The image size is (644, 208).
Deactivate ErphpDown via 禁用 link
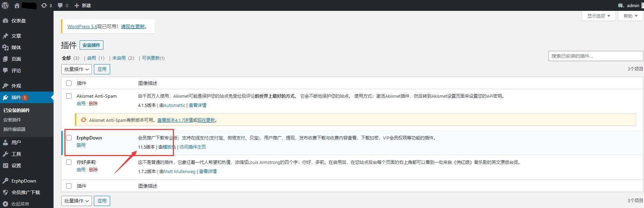(81, 145)
